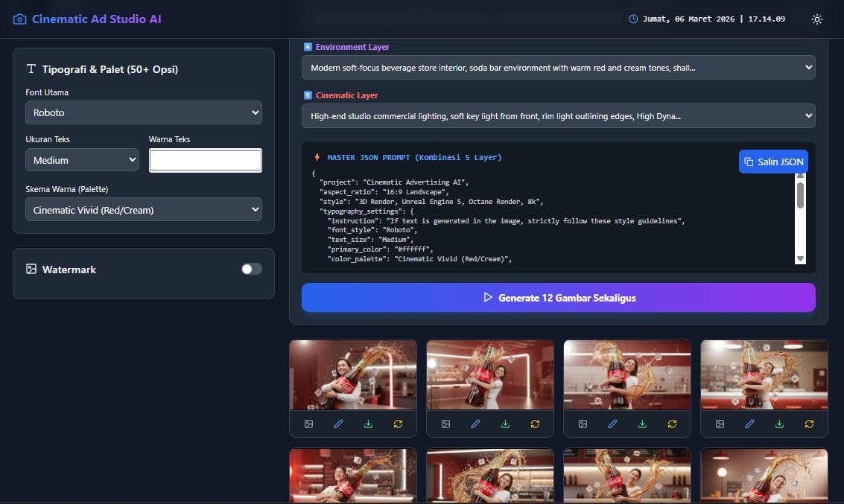Image resolution: width=844 pixels, height=504 pixels.
Task: Click the date text "Jumat, 06 Maret 2026"
Action: pyautogui.click(x=689, y=19)
